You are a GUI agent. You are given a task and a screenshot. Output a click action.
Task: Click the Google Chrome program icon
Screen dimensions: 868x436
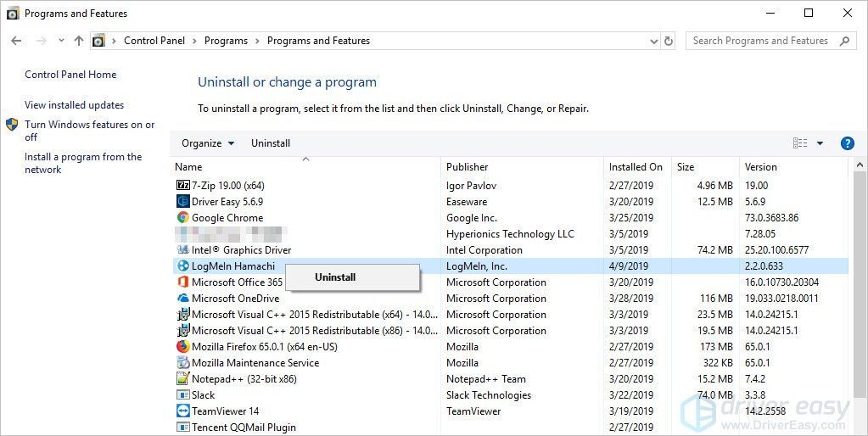(x=182, y=217)
